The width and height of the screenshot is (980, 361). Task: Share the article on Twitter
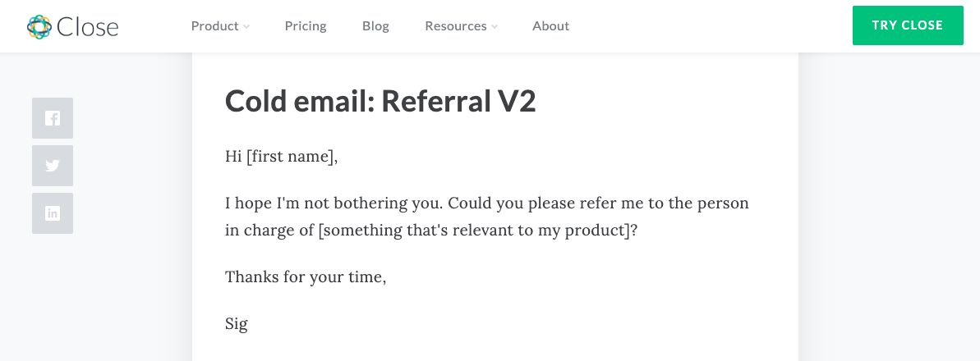[x=53, y=166]
